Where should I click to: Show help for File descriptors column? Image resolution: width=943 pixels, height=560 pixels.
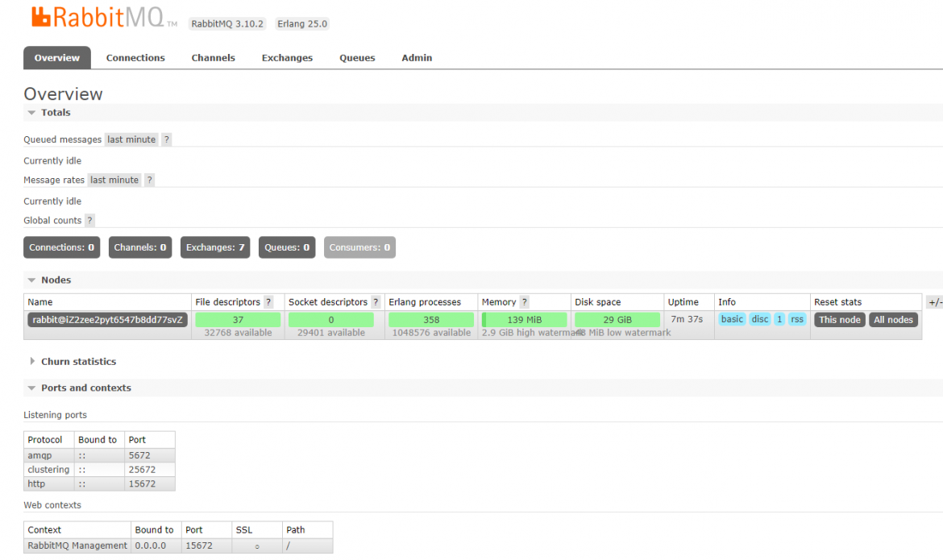tap(269, 302)
